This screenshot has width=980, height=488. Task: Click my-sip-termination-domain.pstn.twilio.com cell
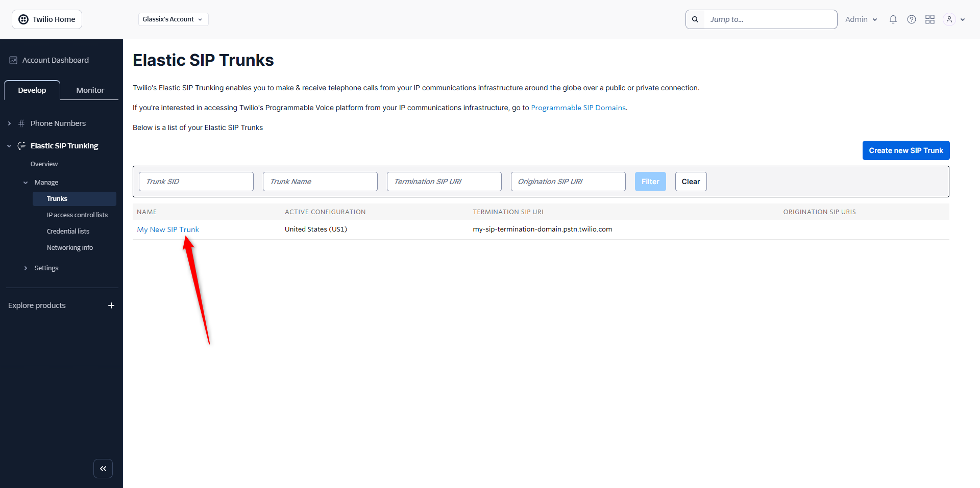(x=543, y=229)
